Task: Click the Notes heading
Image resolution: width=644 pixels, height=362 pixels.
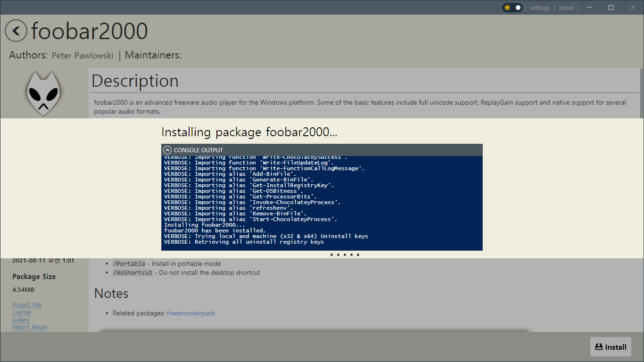Action: (x=111, y=293)
